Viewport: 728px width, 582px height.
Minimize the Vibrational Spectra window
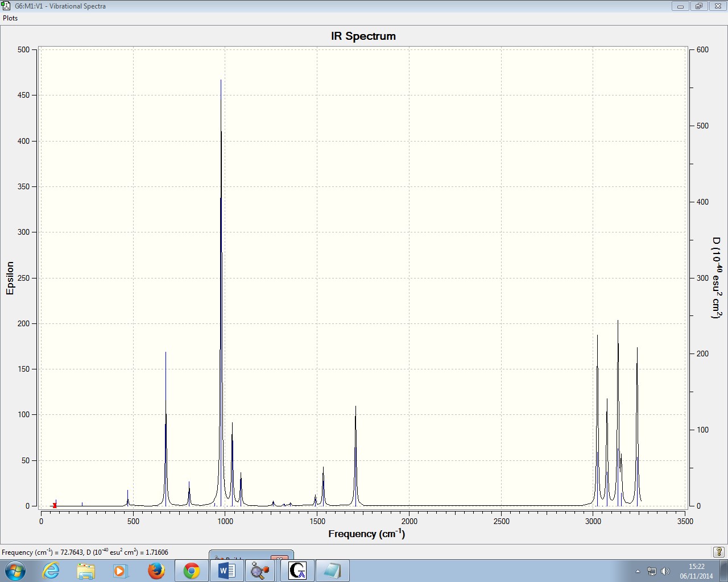(x=680, y=6)
